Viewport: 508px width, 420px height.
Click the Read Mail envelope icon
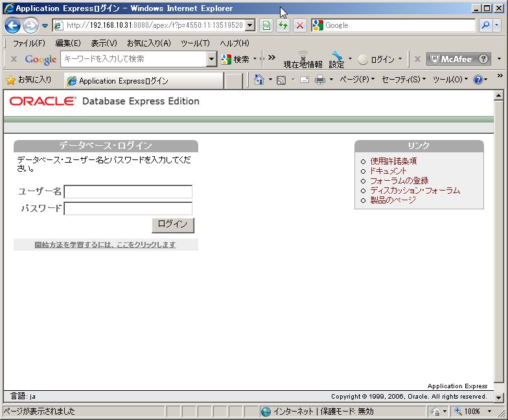tap(305, 80)
